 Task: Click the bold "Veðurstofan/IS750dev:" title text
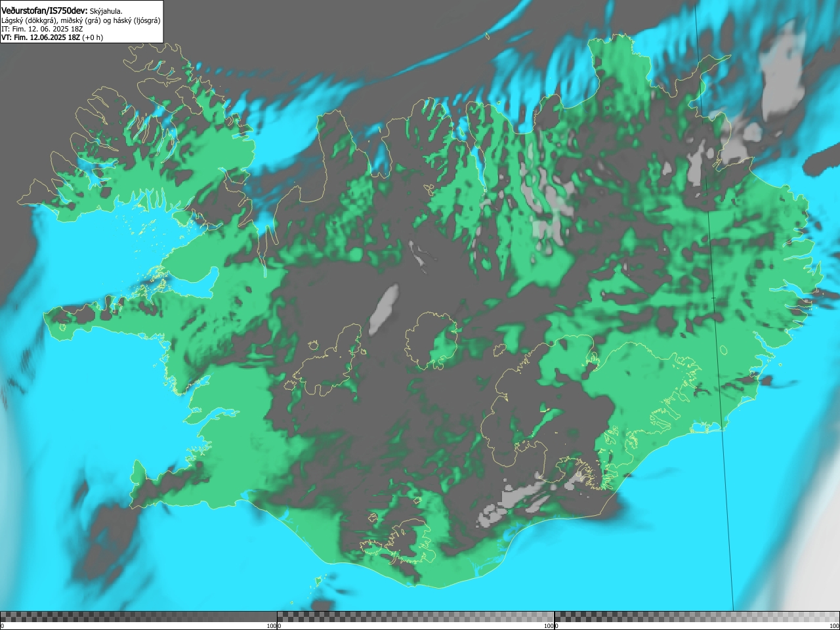point(45,11)
